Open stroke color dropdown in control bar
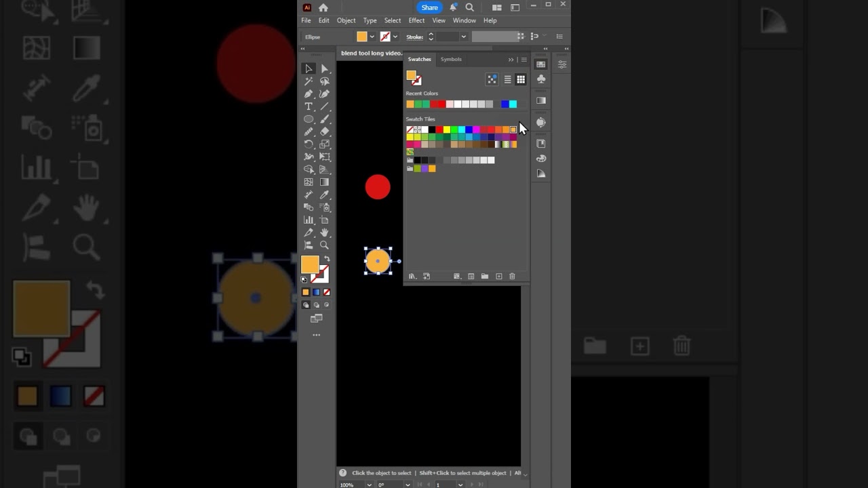Viewport: 868px width, 488px height. [x=395, y=37]
